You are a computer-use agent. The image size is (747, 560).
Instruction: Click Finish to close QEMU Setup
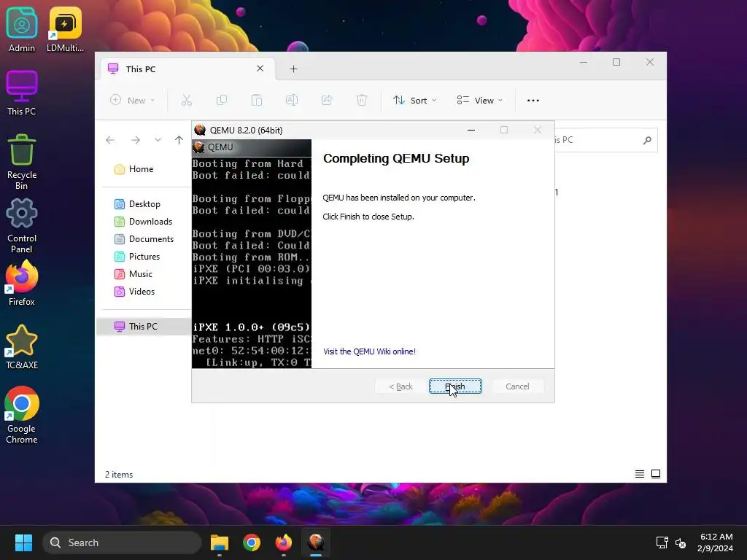click(x=455, y=386)
